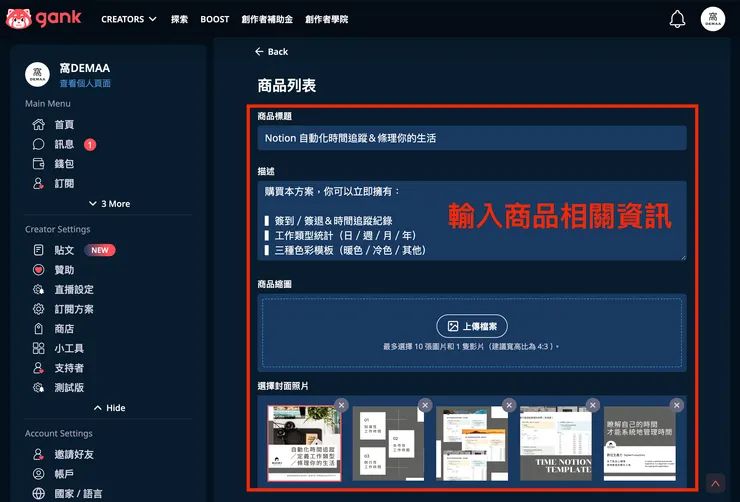Go Back to the previous page

click(271, 51)
